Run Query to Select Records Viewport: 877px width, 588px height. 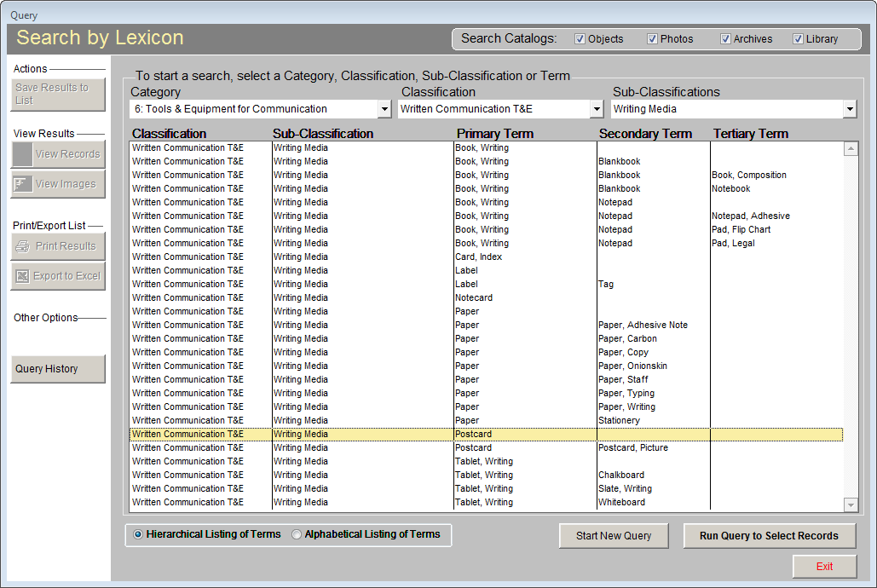tap(769, 536)
